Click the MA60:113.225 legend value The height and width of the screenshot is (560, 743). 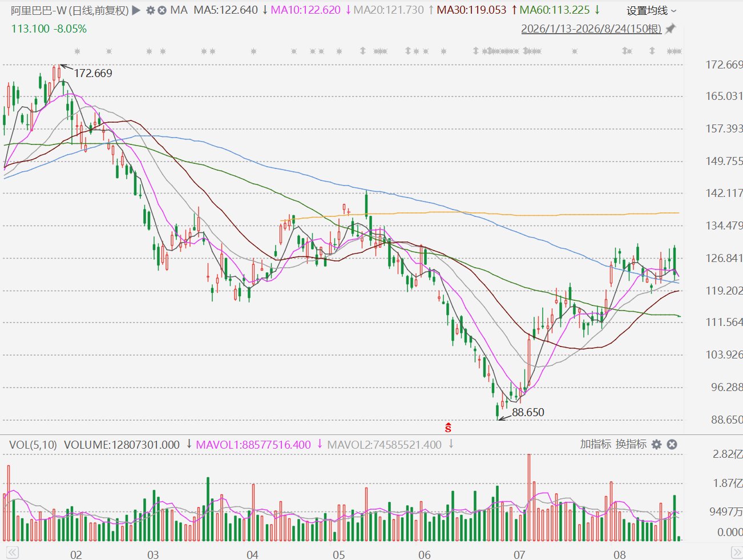[x=555, y=10]
